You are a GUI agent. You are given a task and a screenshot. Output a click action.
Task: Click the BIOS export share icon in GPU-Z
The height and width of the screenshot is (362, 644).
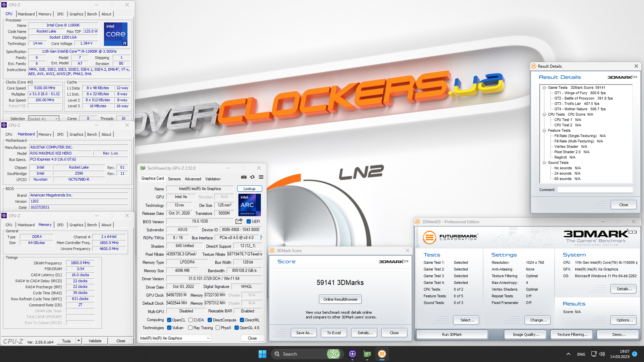coord(239,221)
